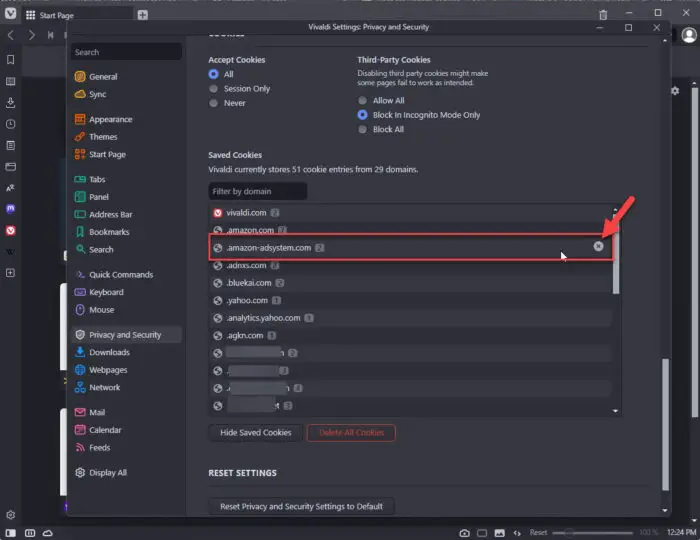The width and height of the screenshot is (700, 540).
Task: Click the rewind history button
Action: click(50, 35)
